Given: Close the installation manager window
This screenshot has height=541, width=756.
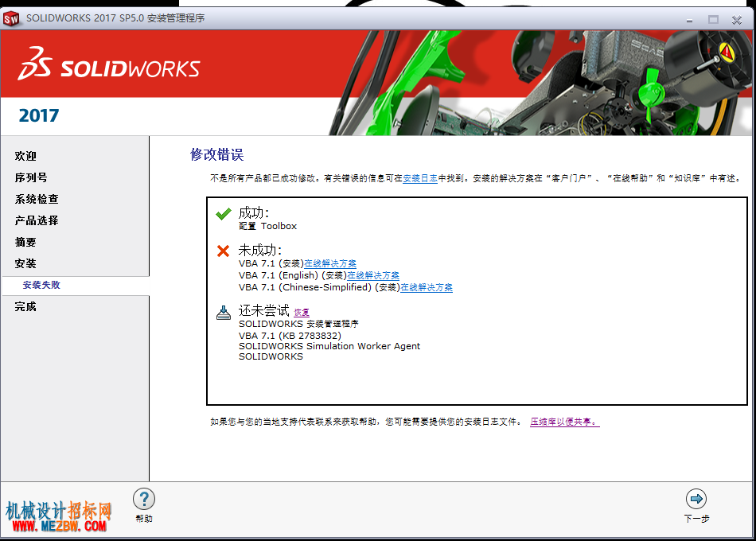Looking at the screenshot, I should click(x=737, y=20).
